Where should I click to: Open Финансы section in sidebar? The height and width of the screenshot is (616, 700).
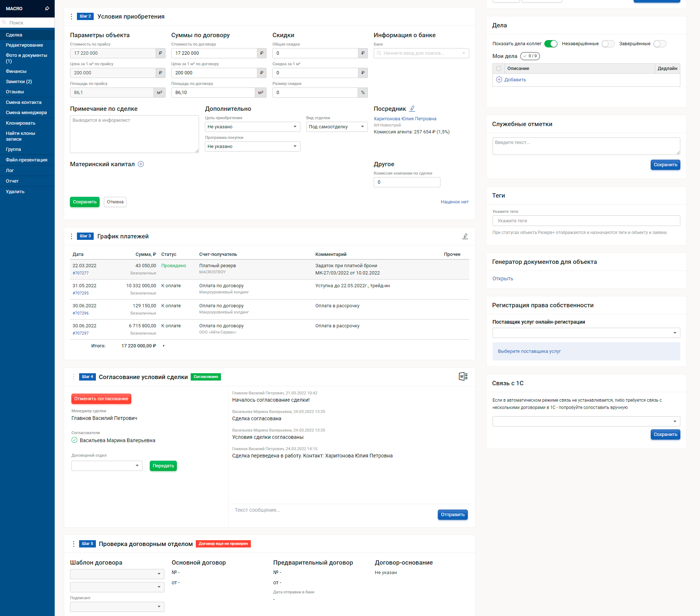[16, 71]
